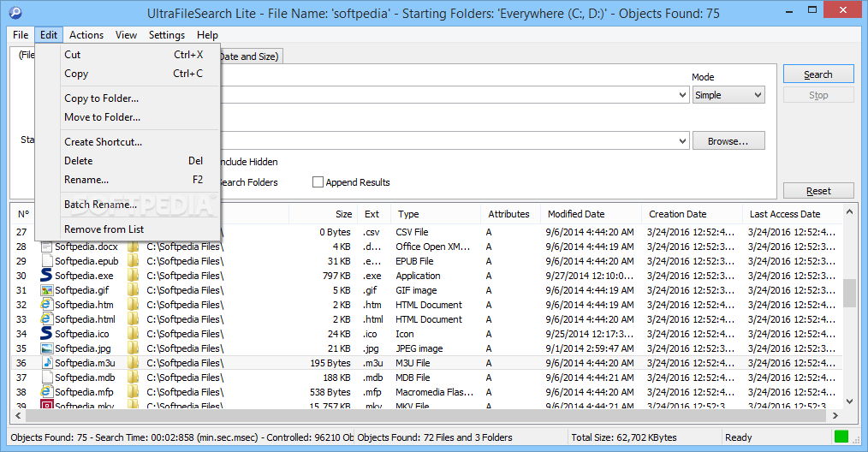The width and height of the screenshot is (868, 452).
Task: Click the Softpedia.exe file icon
Action: click(x=46, y=276)
